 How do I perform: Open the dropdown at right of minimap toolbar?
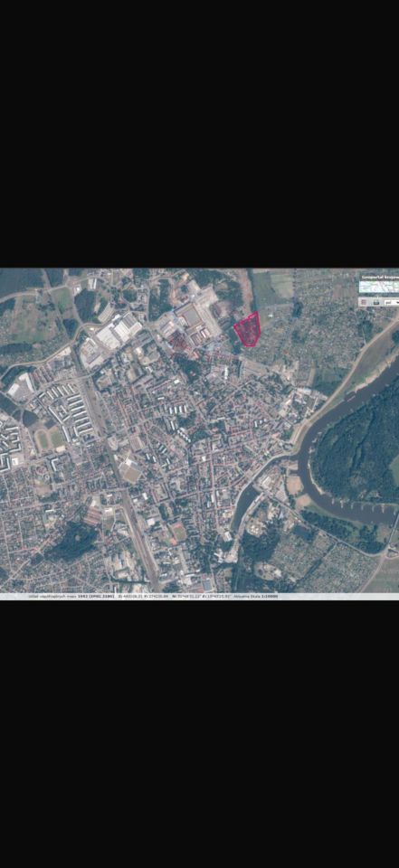391,302
